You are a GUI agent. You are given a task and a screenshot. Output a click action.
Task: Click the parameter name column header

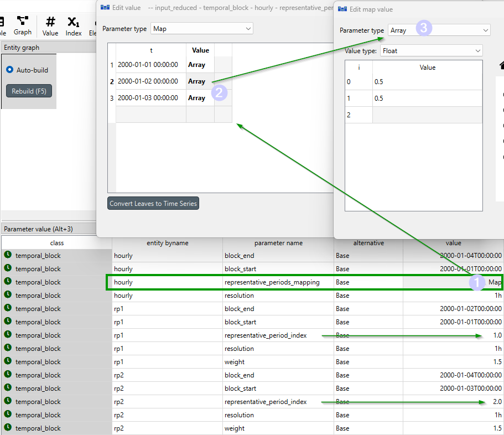coord(278,243)
